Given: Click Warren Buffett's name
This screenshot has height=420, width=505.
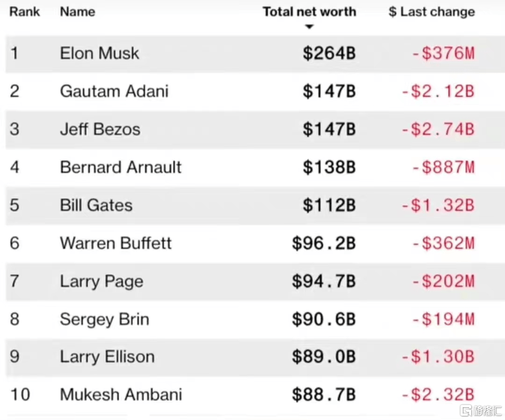Looking at the screenshot, I should point(116,244).
